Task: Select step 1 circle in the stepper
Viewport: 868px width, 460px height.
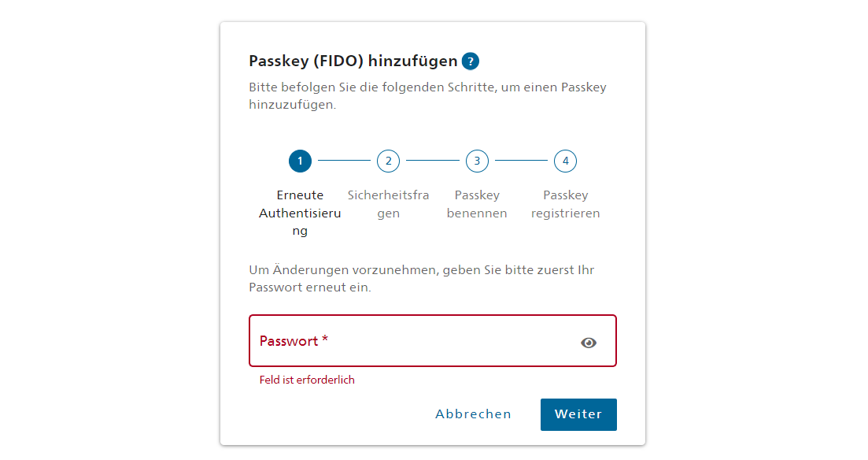Action: [300, 161]
